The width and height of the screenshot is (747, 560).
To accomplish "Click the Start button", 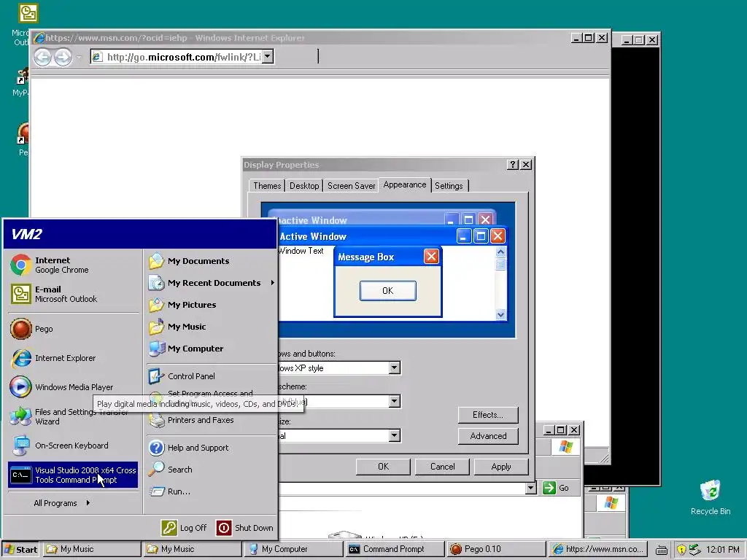I will 20,550.
